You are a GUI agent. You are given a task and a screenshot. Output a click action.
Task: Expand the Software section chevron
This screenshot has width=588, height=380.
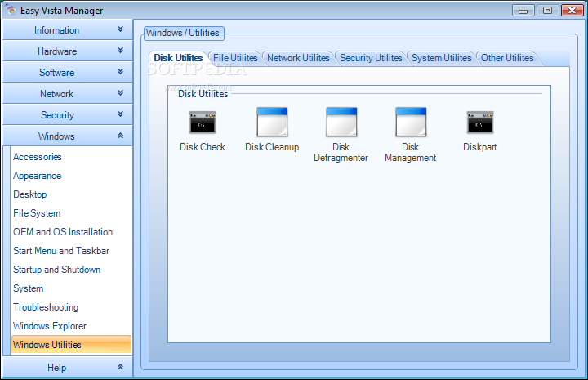coord(120,72)
